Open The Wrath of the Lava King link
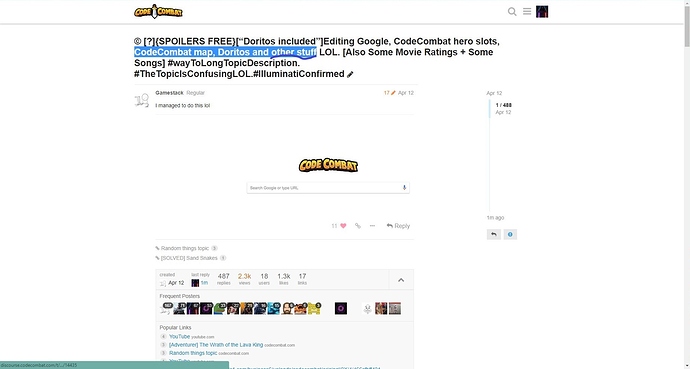The width and height of the screenshot is (690, 369). point(216,345)
